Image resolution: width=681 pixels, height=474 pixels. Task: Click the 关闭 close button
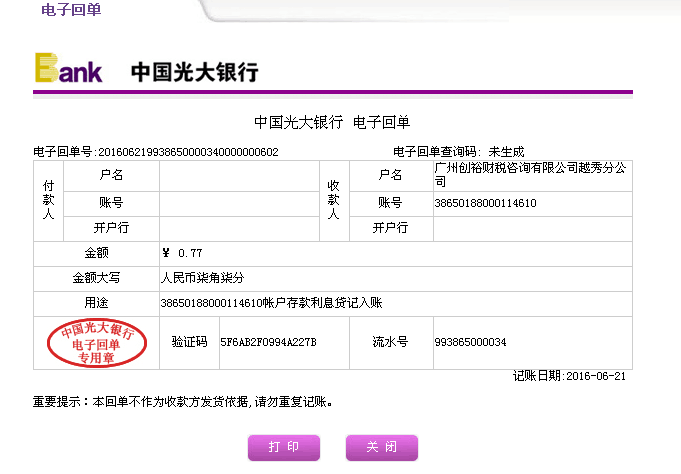tap(382, 447)
